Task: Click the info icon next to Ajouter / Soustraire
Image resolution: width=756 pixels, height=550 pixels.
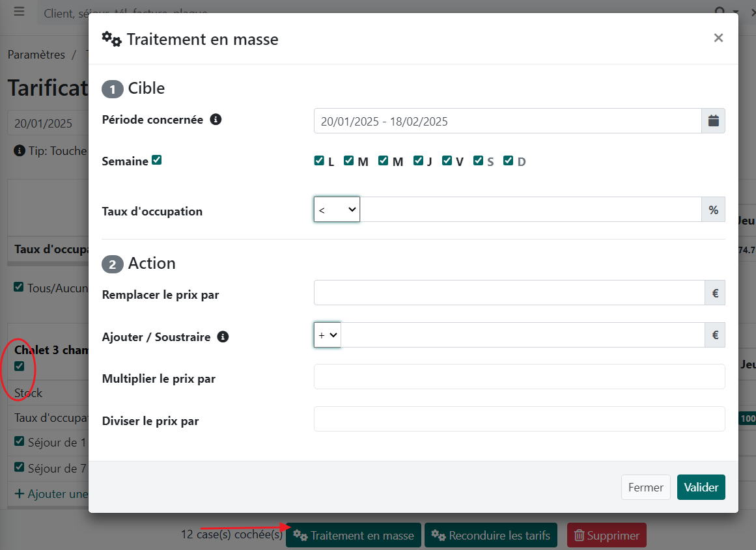Action: click(223, 337)
